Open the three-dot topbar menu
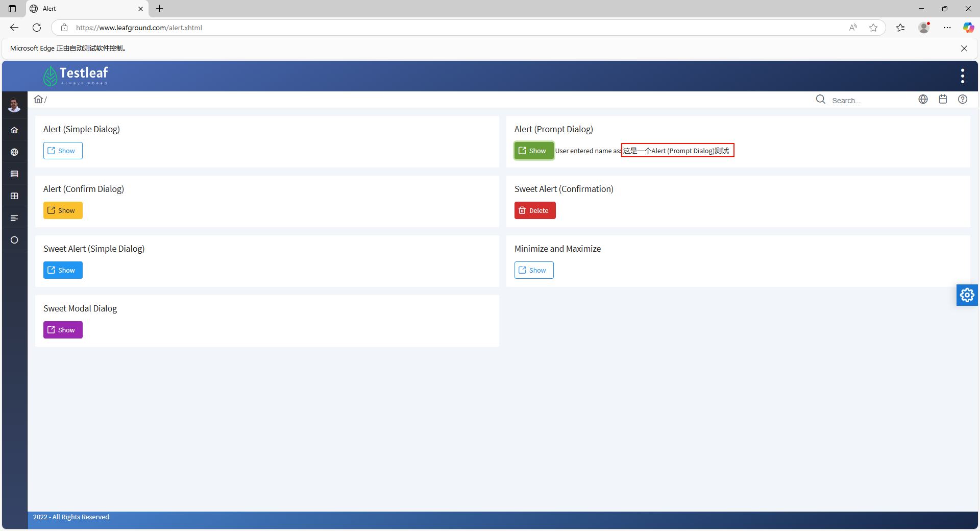The width and height of the screenshot is (980, 531). pos(963,76)
